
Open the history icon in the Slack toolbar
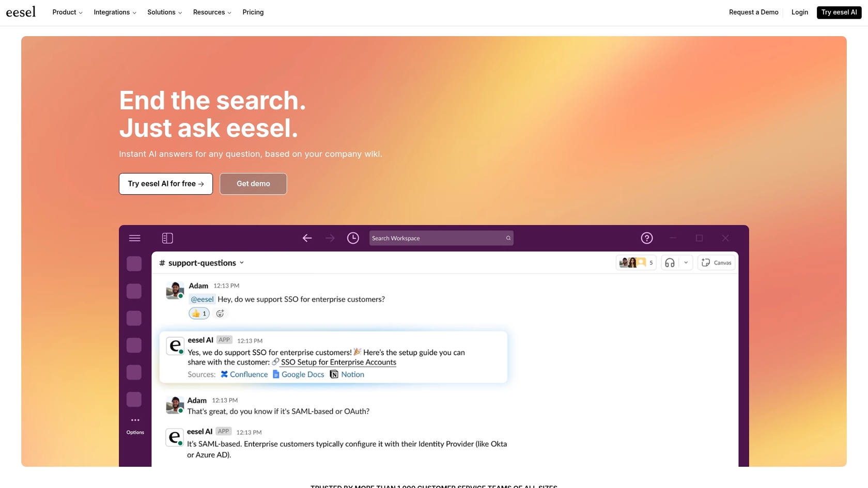pyautogui.click(x=353, y=238)
